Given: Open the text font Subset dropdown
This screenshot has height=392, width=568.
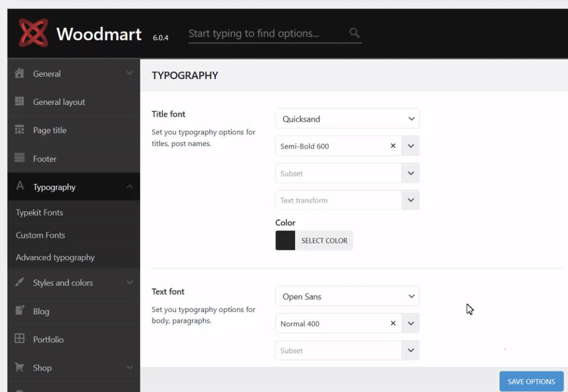Looking at the screenshot, I should [x=348, y=351].
